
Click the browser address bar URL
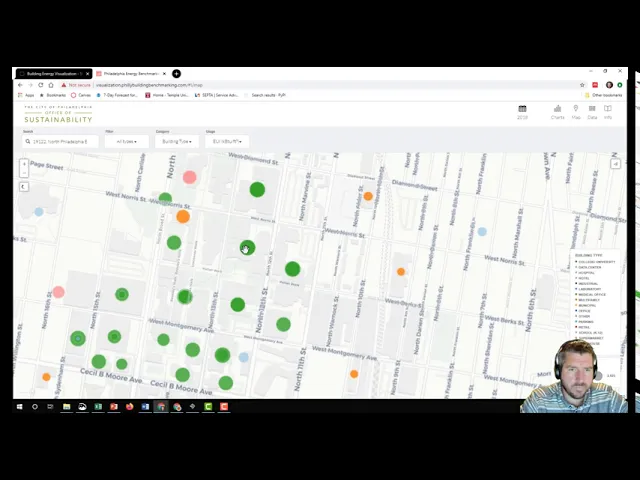tap(149, 85)
